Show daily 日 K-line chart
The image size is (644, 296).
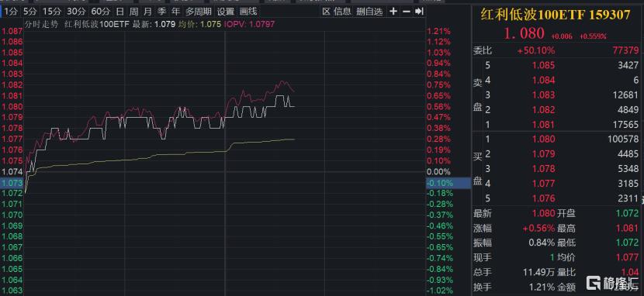click(119, 12)
